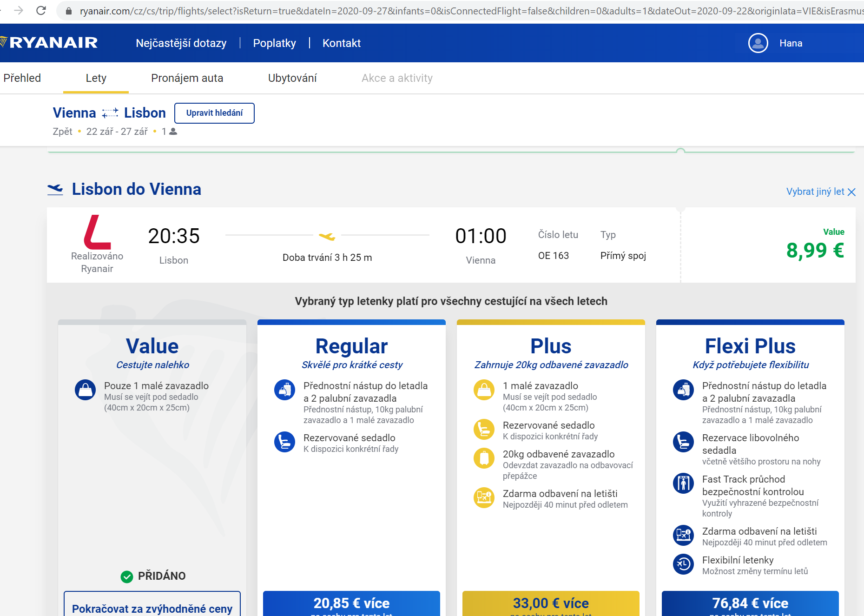
Task: Reload the browser page
Action: (41, 10)
